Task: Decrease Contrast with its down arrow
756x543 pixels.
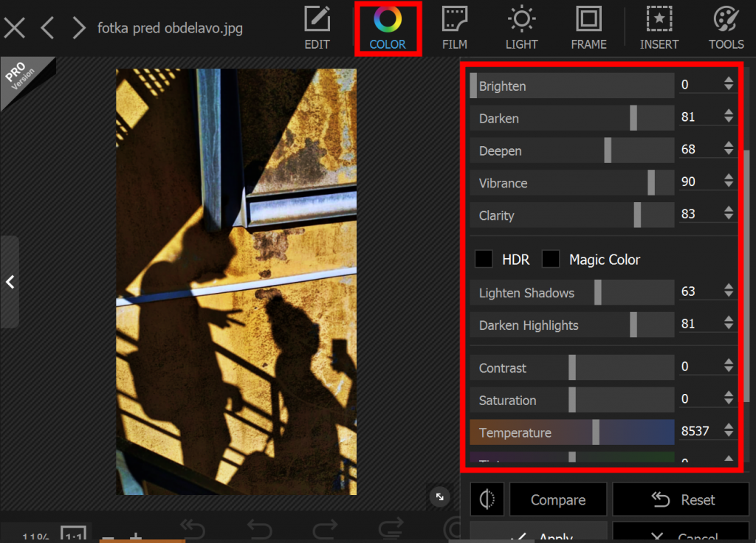Action: (729, 370)
